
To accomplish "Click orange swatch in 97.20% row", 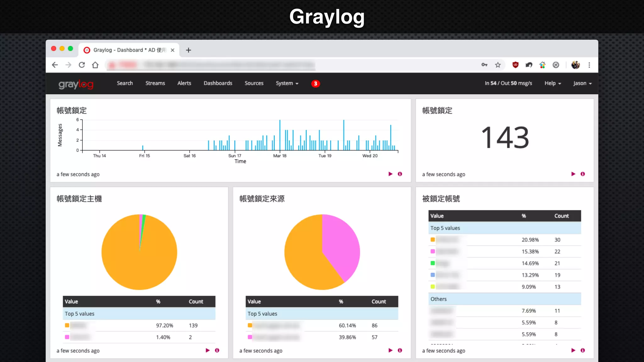I will click(x=67, y=325).
